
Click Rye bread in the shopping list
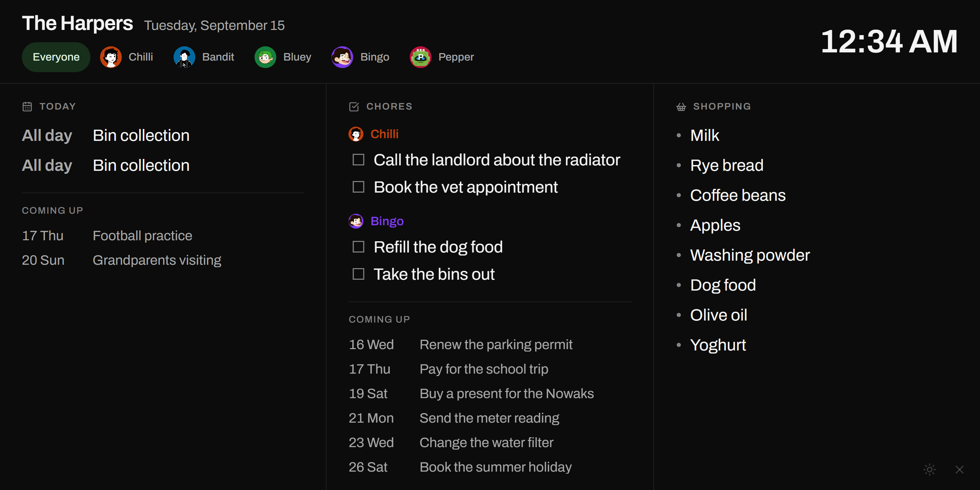click(x=726, y=165)
